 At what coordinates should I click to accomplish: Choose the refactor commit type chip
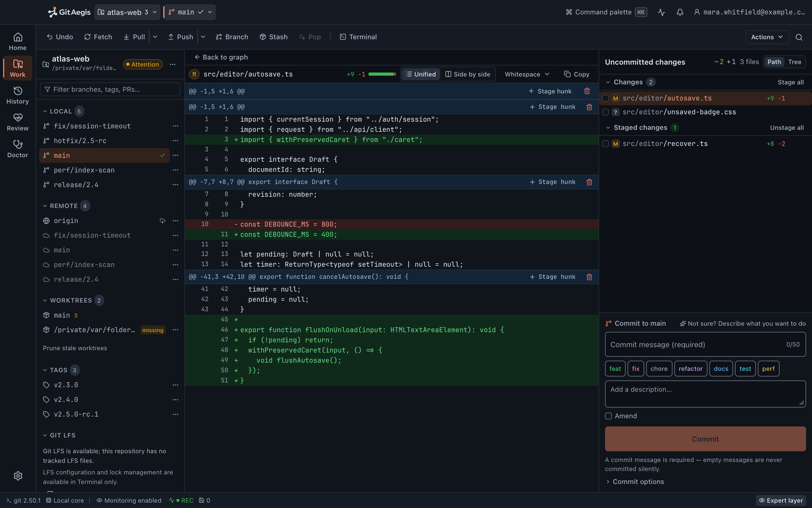[x=690, y=369]
